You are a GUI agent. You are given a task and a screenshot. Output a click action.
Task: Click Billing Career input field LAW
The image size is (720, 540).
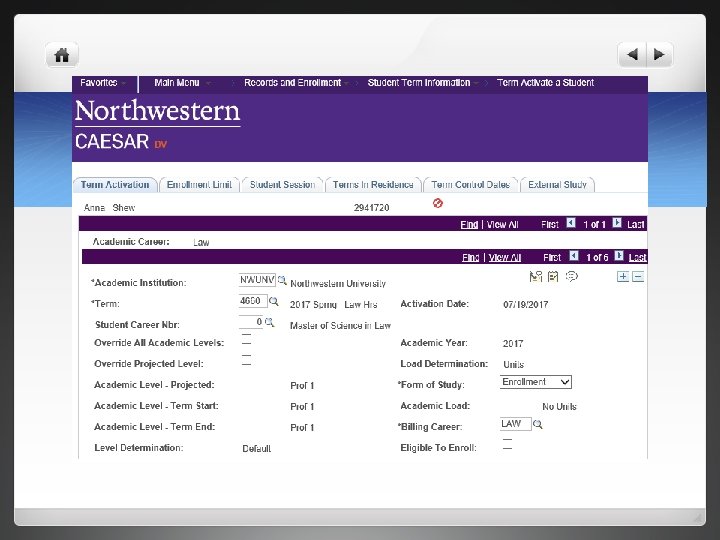[x=516, y=424]
